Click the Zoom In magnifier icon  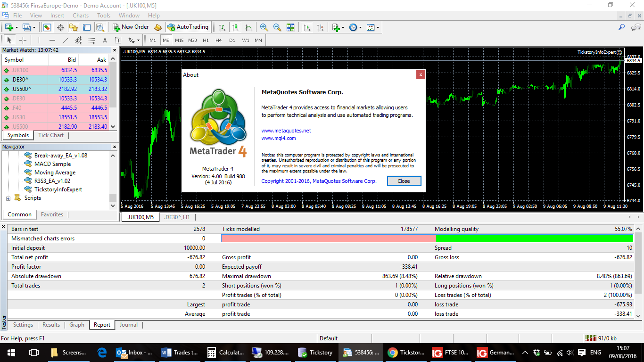[x=264, y=27]
